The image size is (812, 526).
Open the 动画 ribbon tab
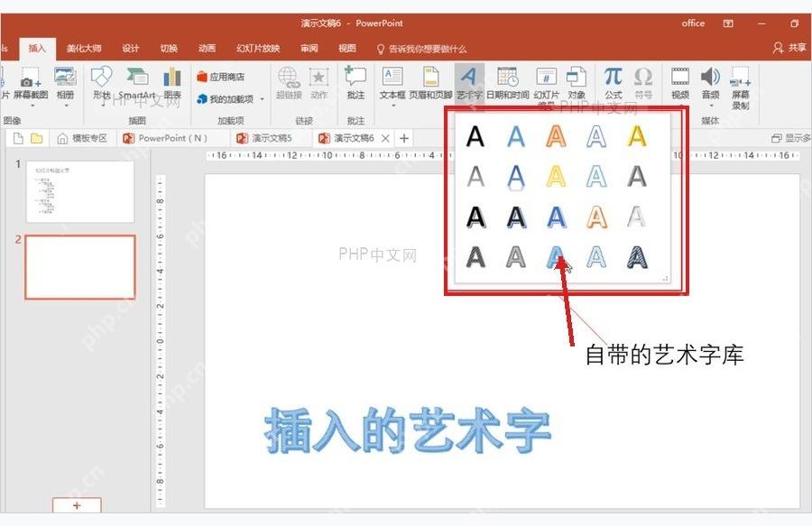pyautogui.click(x=207, y=49)
